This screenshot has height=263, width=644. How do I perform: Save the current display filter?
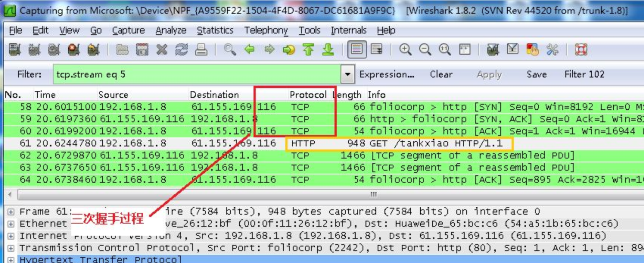(x=537, y=74)
